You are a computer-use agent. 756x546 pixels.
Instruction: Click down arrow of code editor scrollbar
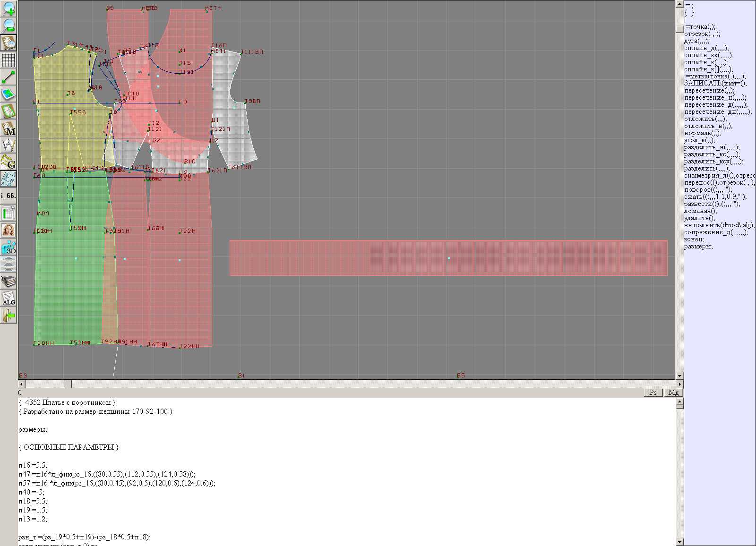(x=679, y=542)
